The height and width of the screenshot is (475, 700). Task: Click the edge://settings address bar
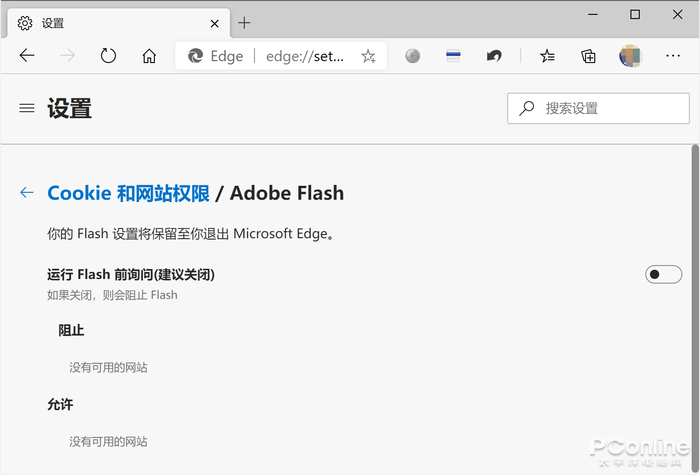coord(304,56)
